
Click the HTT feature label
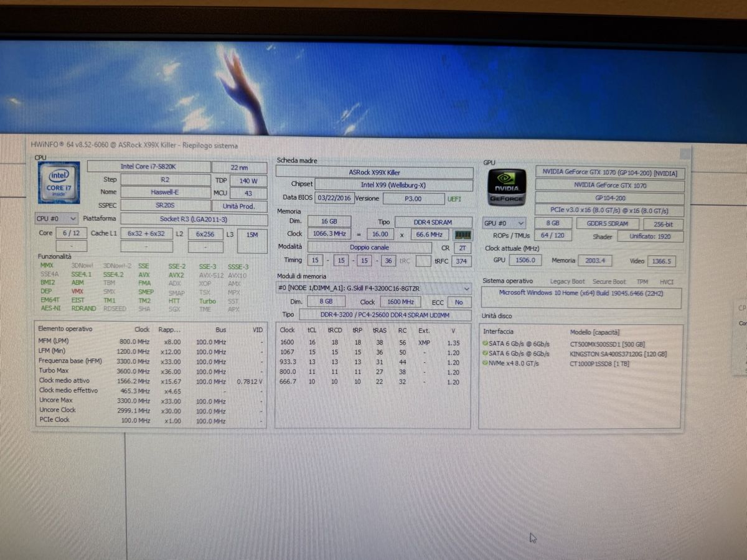174,301
